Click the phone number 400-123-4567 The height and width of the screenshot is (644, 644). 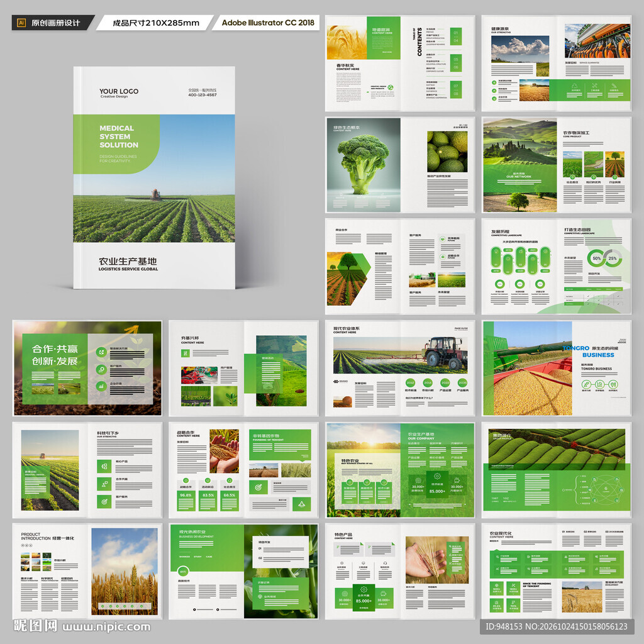(203, 95)
